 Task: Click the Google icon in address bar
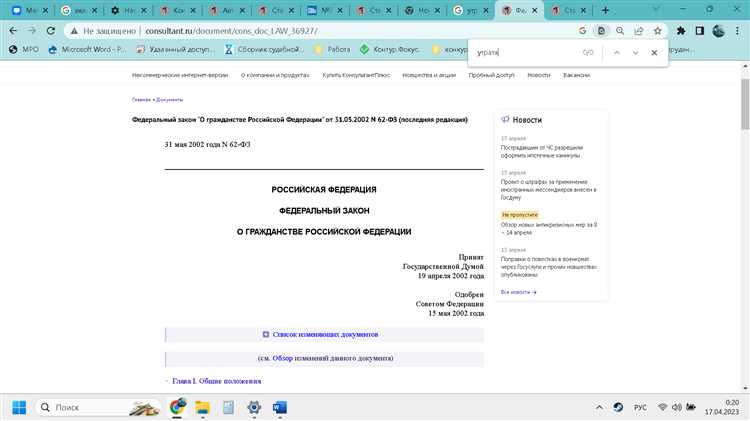pos(582,31)
